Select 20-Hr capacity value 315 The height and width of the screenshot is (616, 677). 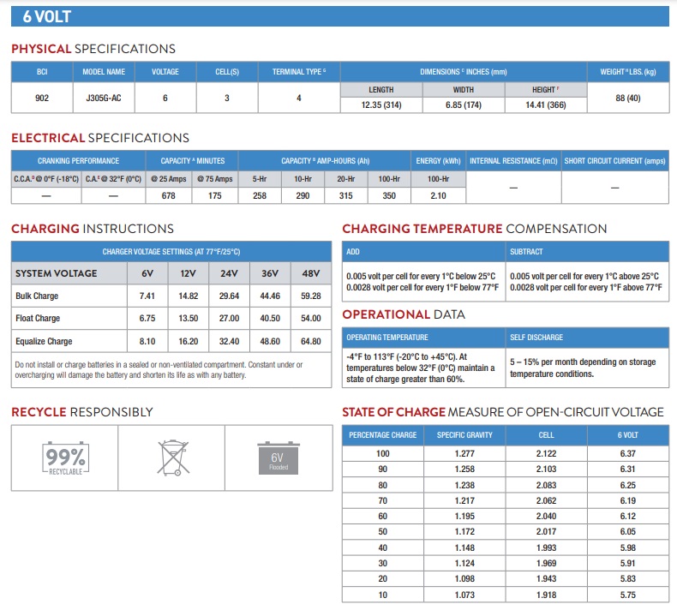click(x=346, y=195)
